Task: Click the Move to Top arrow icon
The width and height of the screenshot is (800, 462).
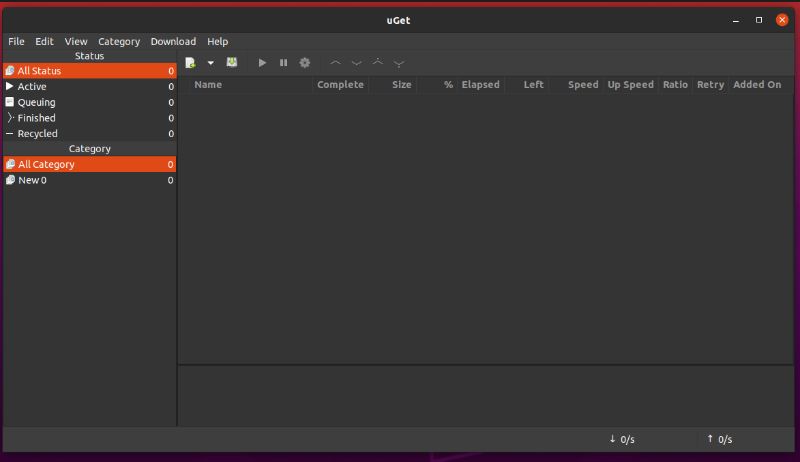Action: coord(378,62)
